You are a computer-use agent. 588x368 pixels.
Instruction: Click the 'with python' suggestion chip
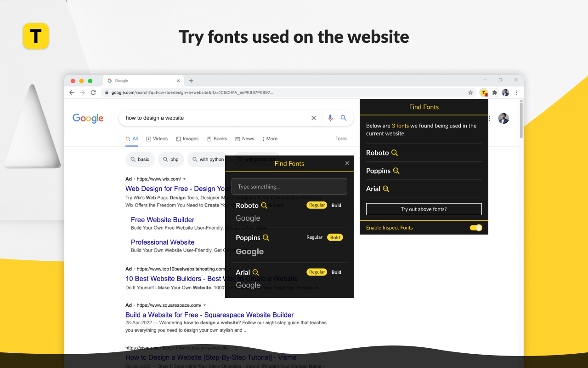[208, 160]
